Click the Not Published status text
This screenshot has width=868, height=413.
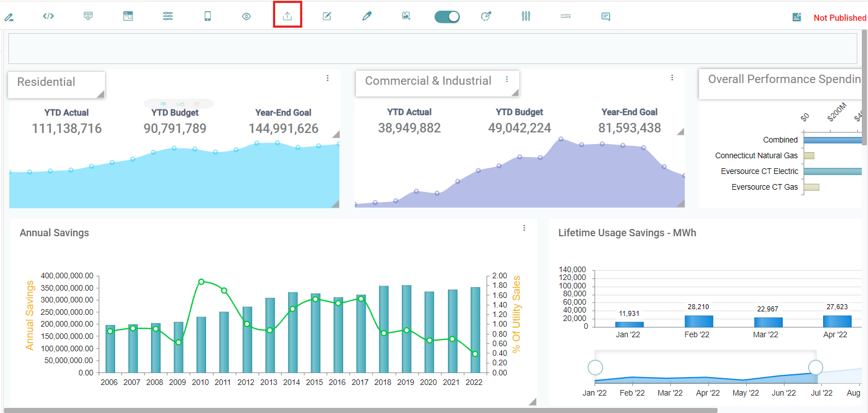pos(839,18)
